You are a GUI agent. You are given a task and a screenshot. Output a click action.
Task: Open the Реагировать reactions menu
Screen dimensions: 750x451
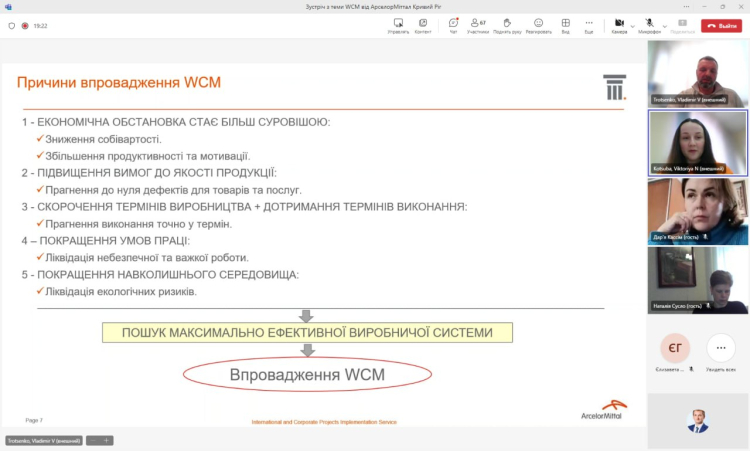[538, 24]
